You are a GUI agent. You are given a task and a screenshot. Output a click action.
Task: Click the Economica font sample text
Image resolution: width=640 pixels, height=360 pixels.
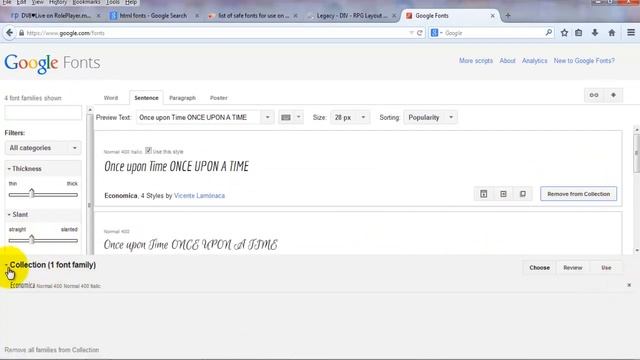tap(176, 167)
